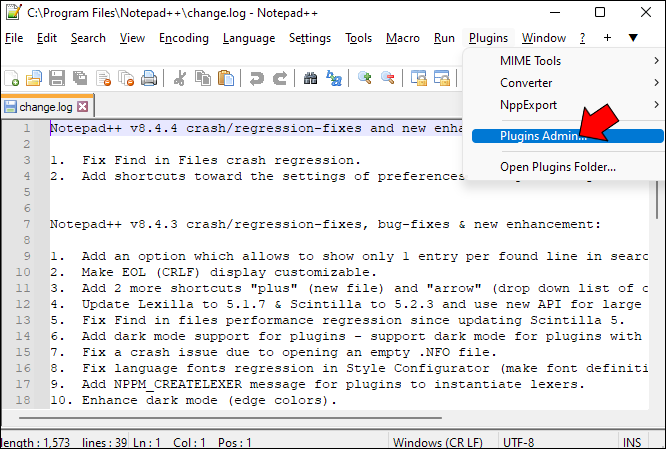This screenshot has height=449, width=666.
Task: Click the Undo arrow toolbar icon
Action: 257,78
